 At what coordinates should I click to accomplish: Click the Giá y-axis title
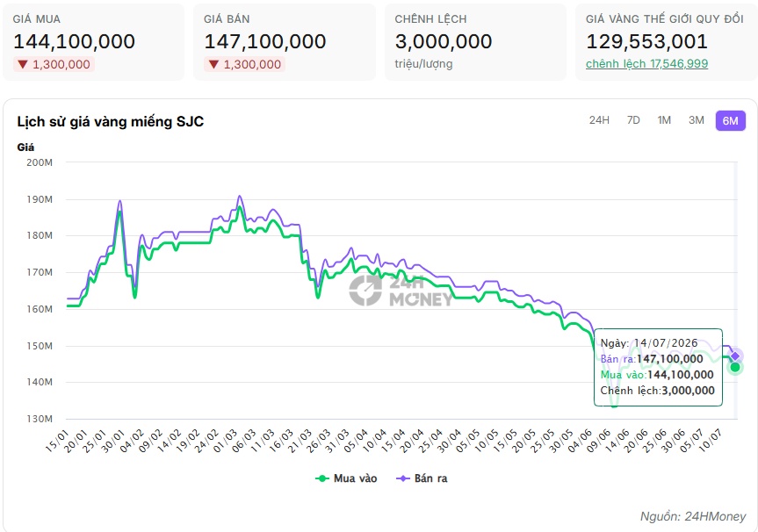[x=25, y=147]
